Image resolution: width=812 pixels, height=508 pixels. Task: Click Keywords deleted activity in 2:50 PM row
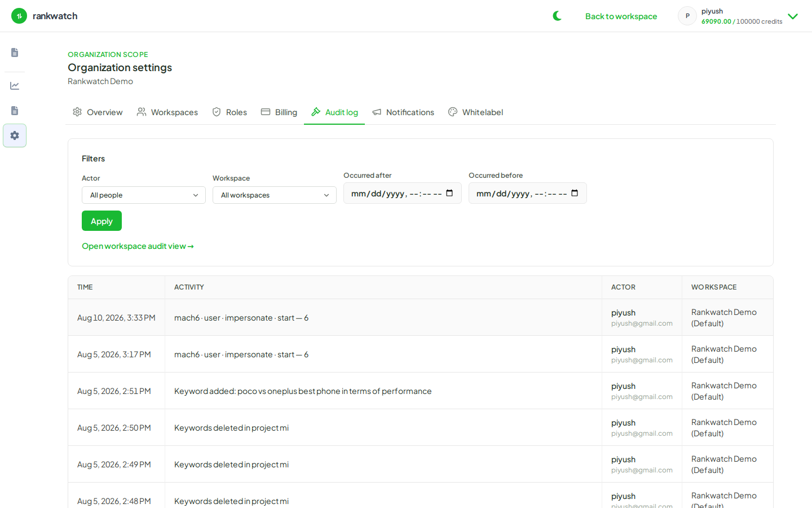pos(231,428)
